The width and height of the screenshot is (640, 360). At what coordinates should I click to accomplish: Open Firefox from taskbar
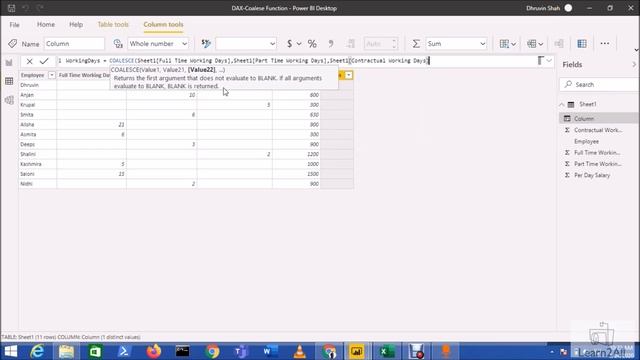click(x=153, y=351)
